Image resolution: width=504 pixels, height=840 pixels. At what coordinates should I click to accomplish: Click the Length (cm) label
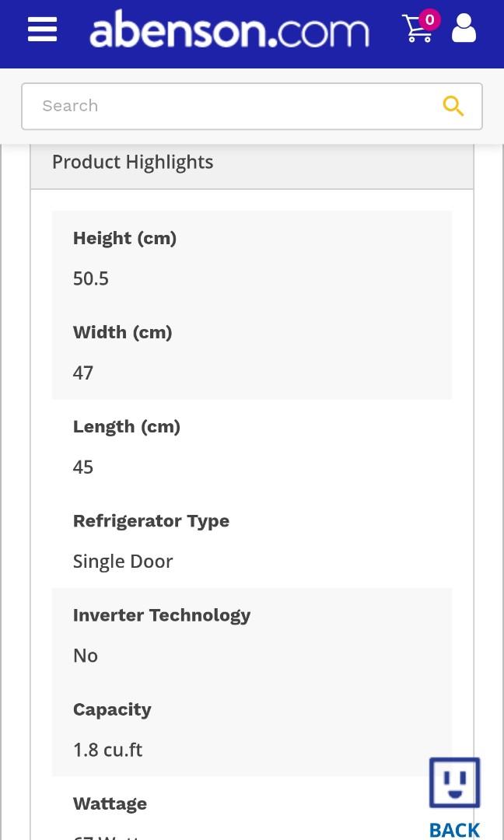[127, 426]
